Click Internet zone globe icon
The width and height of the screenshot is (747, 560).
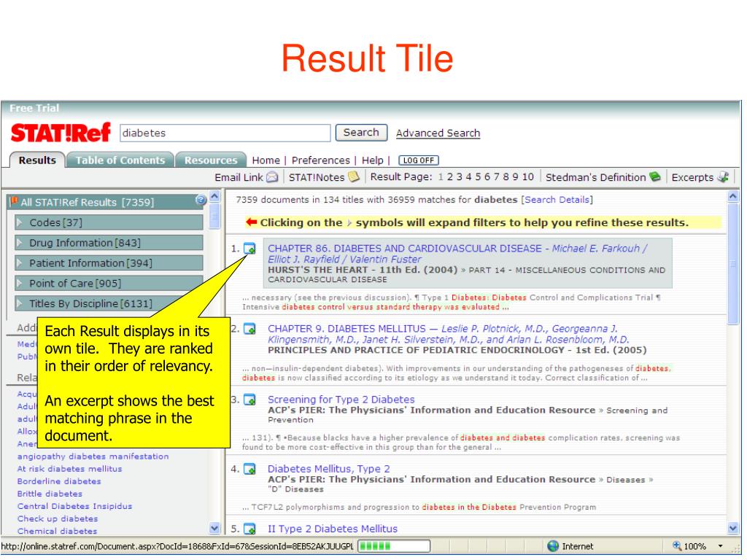[x=553, y=545]
